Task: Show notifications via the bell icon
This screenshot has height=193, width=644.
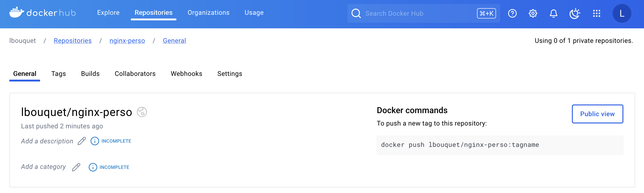Action: tap(553, 13)
